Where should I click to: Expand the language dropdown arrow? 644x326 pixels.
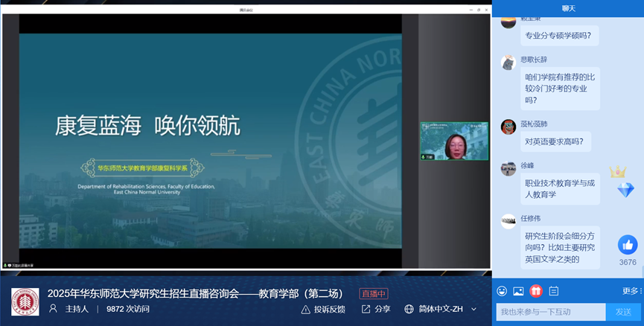[x=474, y=309]
